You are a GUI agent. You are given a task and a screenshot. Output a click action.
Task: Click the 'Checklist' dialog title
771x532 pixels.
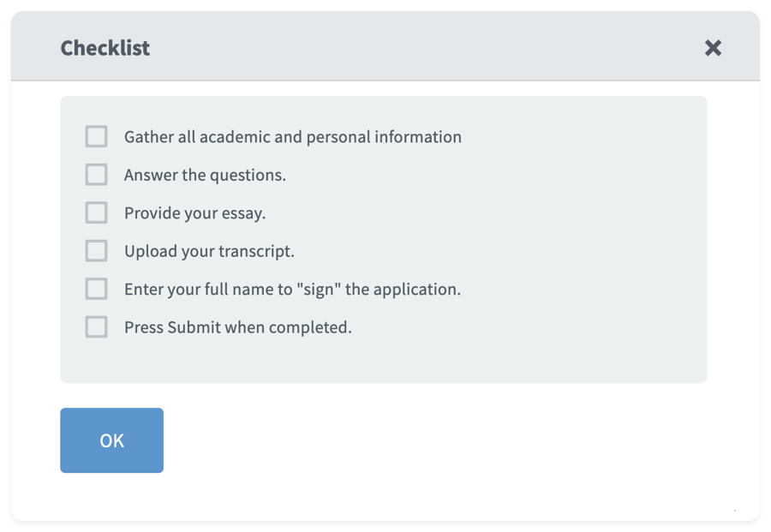(105, 48)
